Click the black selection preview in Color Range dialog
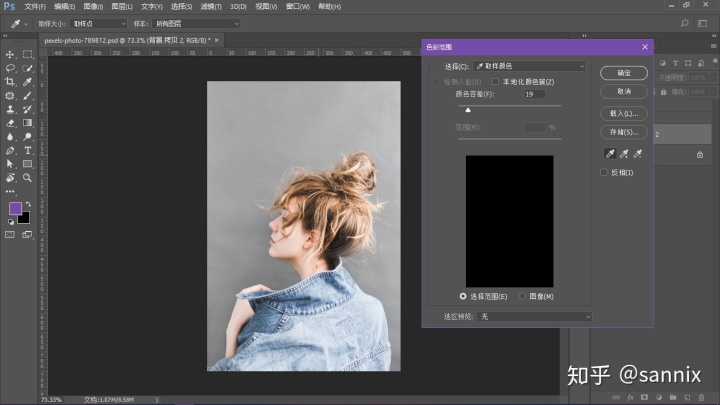Image resolution: width=720 pixels, height=405 pixels. point(509,221)
